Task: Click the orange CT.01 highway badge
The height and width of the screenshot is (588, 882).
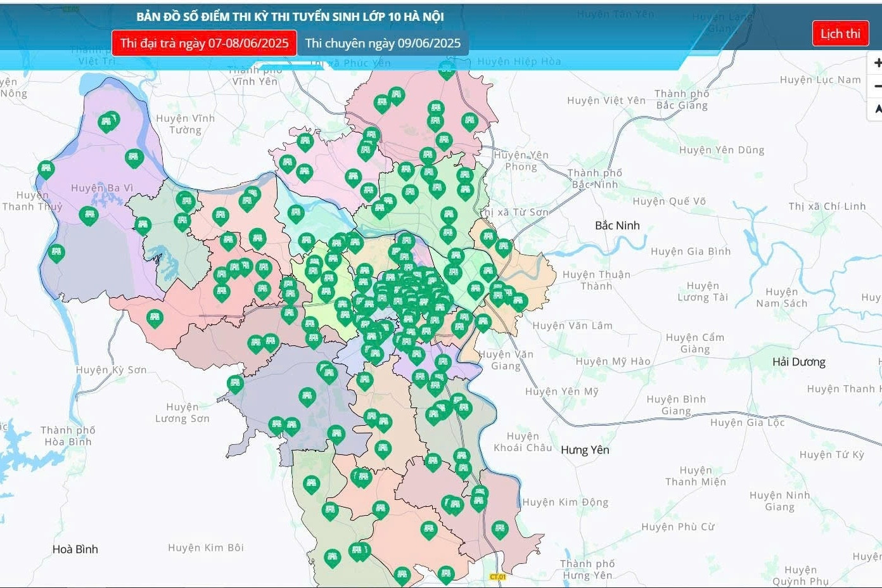Action: pyautogui.click(x=498, y=577)
